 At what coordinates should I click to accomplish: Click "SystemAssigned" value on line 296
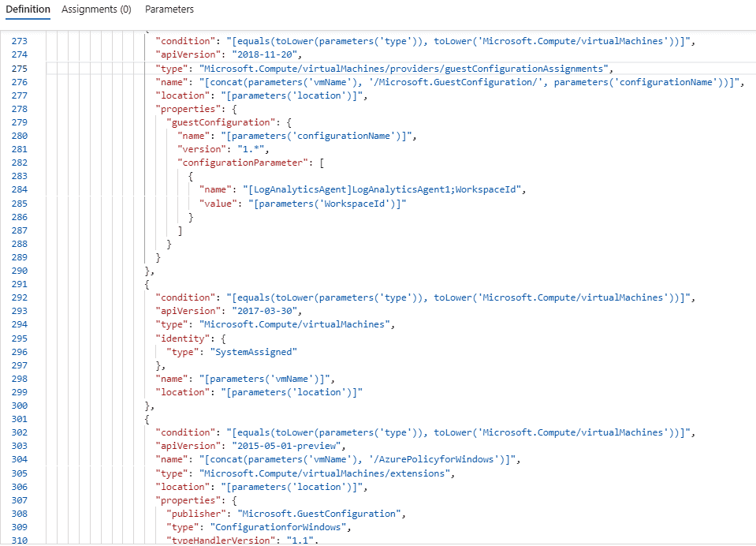(254, 352)
